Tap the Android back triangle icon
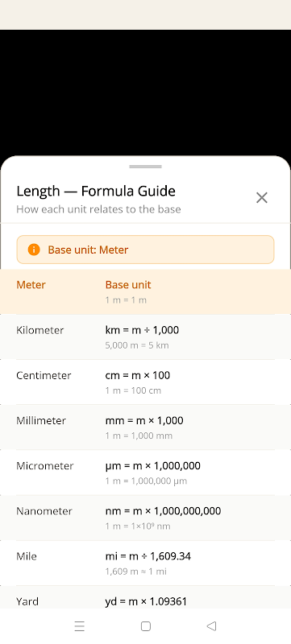The image size is (291, 644). (211, 626)
